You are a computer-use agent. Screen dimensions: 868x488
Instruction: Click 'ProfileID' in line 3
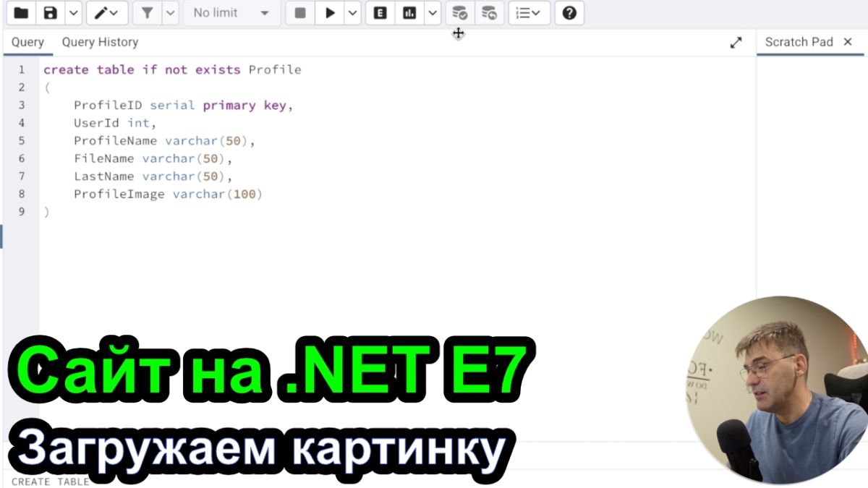tap(108, 106)
